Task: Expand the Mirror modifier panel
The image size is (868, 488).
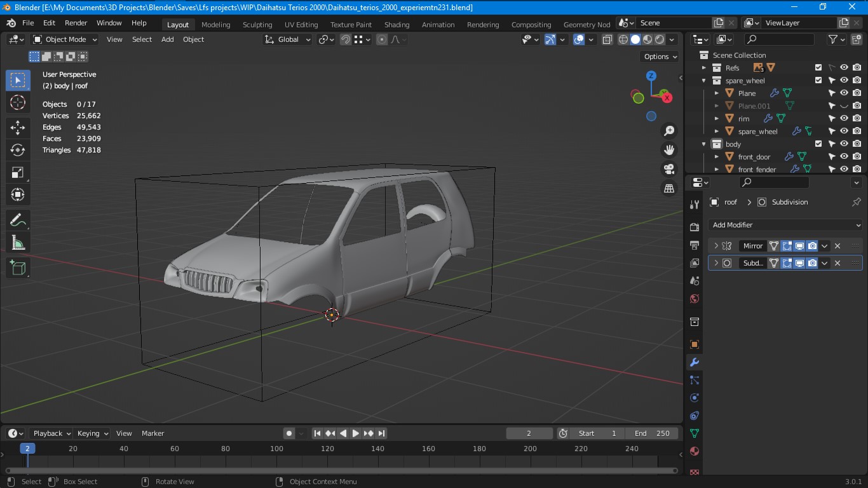Action: [x=716, y=246]
